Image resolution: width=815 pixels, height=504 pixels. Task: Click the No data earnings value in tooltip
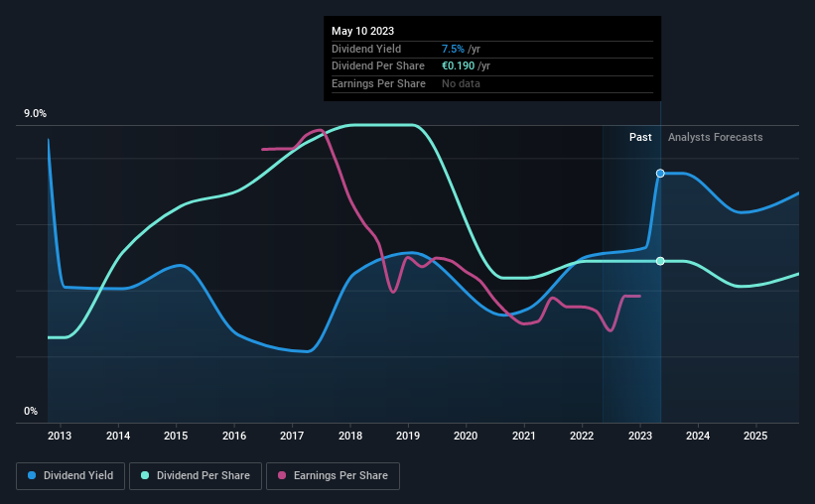461,83
